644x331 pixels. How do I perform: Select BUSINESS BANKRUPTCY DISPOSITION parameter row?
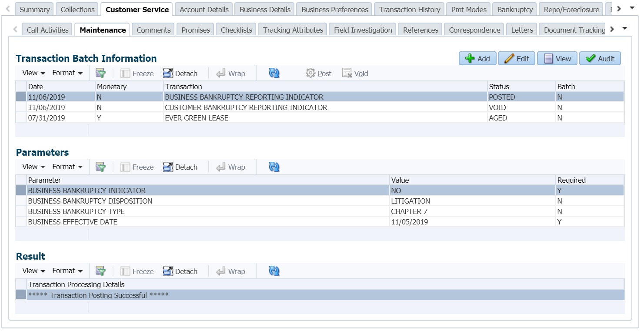coord(320,201)
